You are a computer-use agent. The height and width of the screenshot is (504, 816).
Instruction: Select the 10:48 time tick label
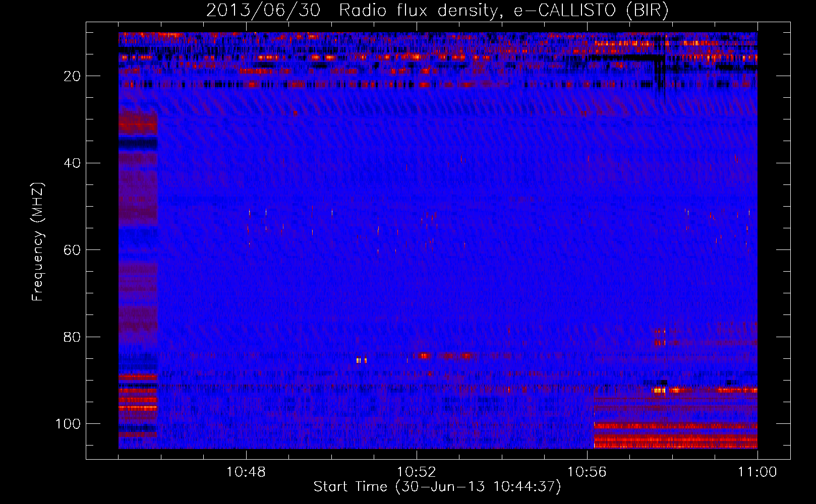click(x=246, y=472)
